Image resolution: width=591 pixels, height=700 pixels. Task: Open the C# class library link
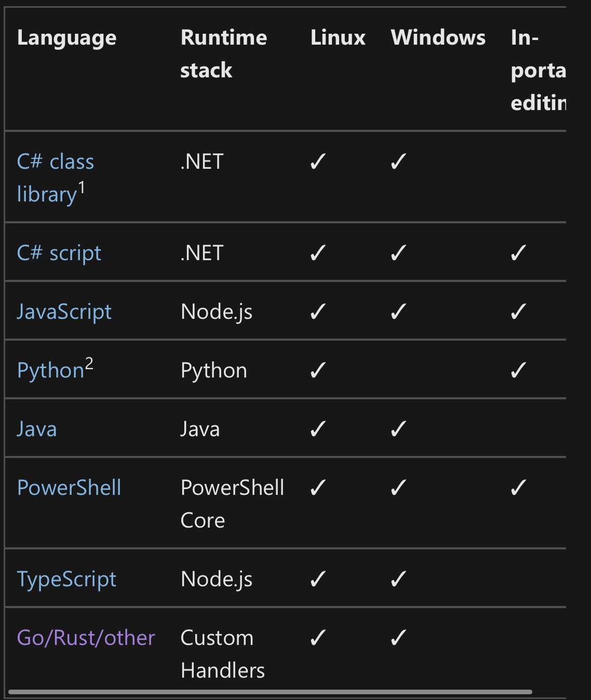[55, 163]
